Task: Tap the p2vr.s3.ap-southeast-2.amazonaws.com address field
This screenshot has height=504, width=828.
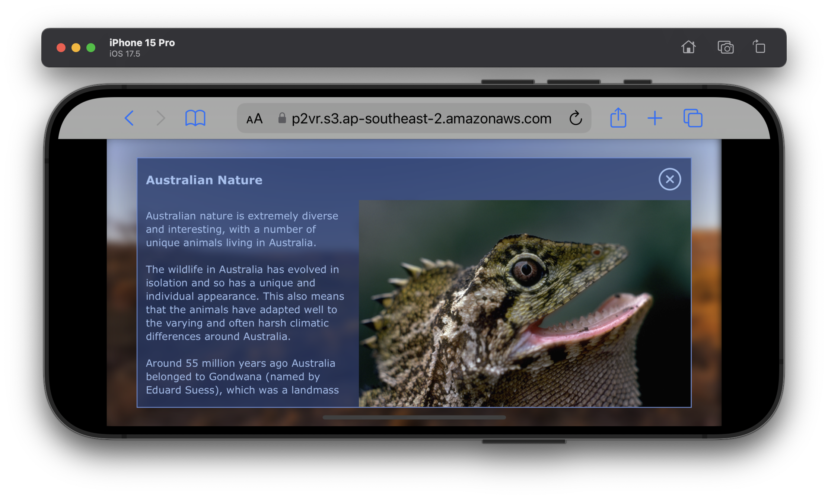Action: pyautogui.click(x=421, y=119)
